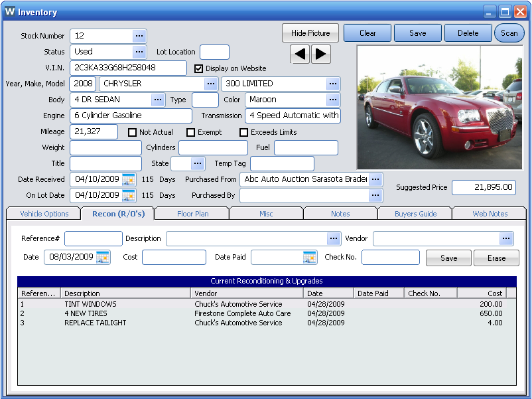Expand the Purchased From dropdown
This screenshot has width=532, height=399.
pos(375,179)
